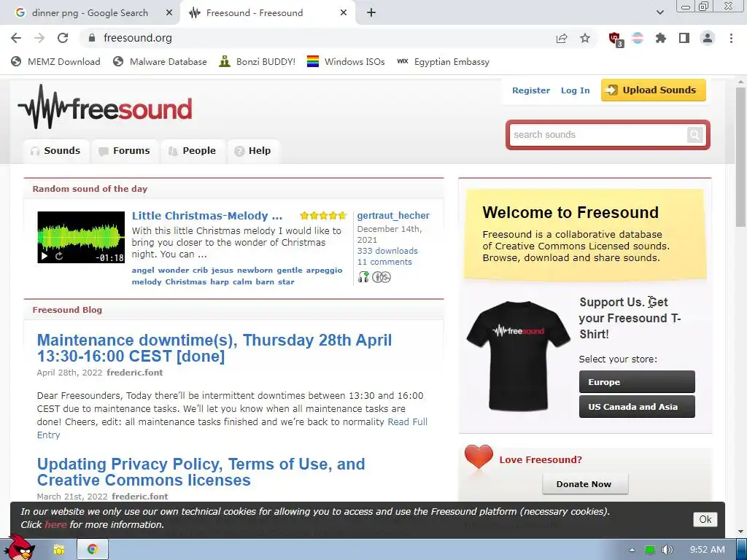This screenshot has width=747, height=560.
Task: Click the Log In link
Action: [575, 90]
